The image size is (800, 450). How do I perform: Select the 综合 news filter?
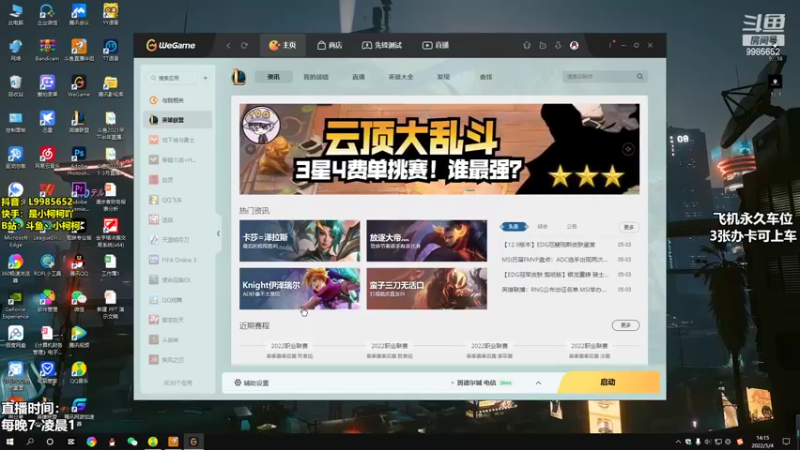pos(542,227)
